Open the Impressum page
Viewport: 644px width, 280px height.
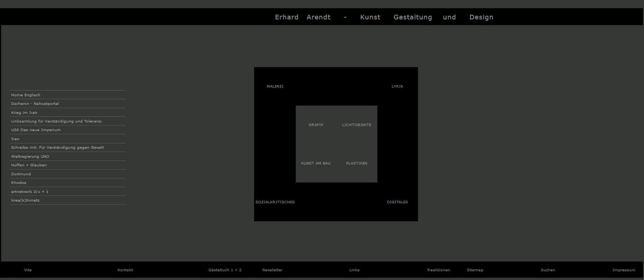click(x=623, y=270)
